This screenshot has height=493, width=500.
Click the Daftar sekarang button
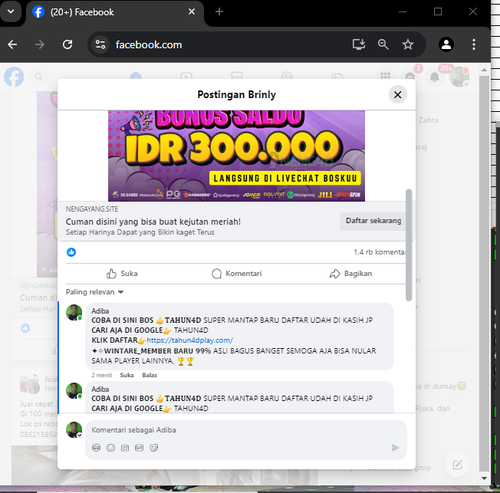coord(373,221)
